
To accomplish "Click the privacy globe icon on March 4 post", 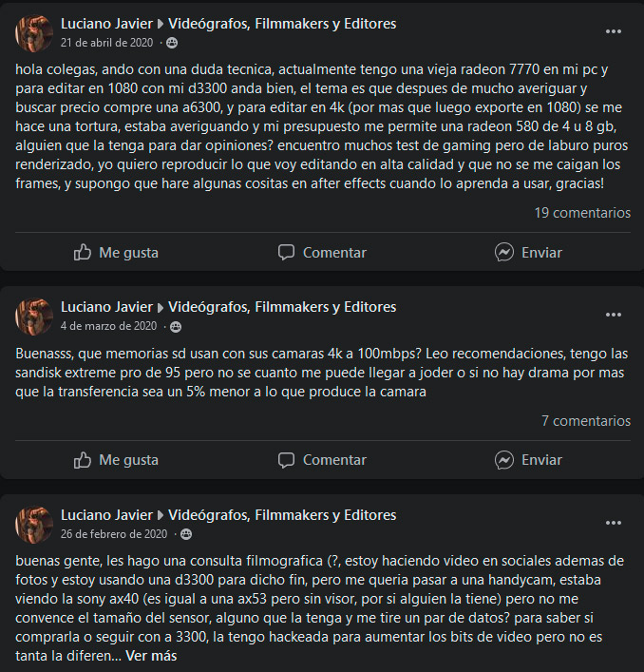I will 175,326.
